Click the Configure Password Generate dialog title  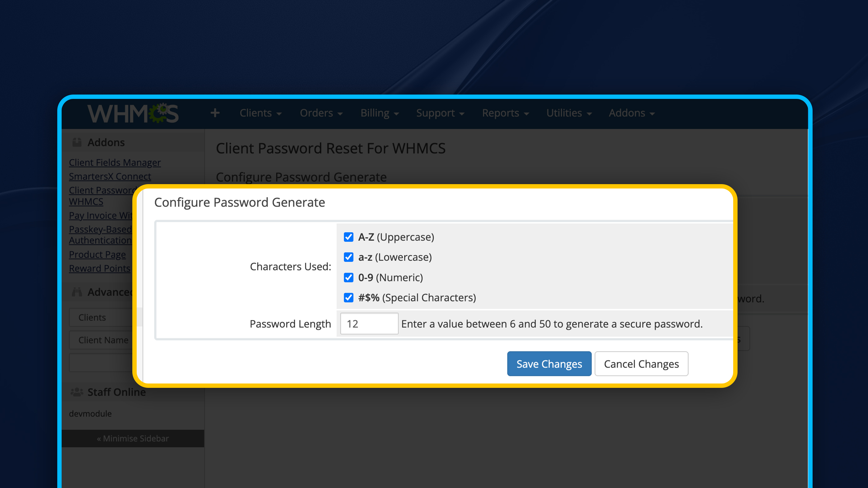click(240, 202)
